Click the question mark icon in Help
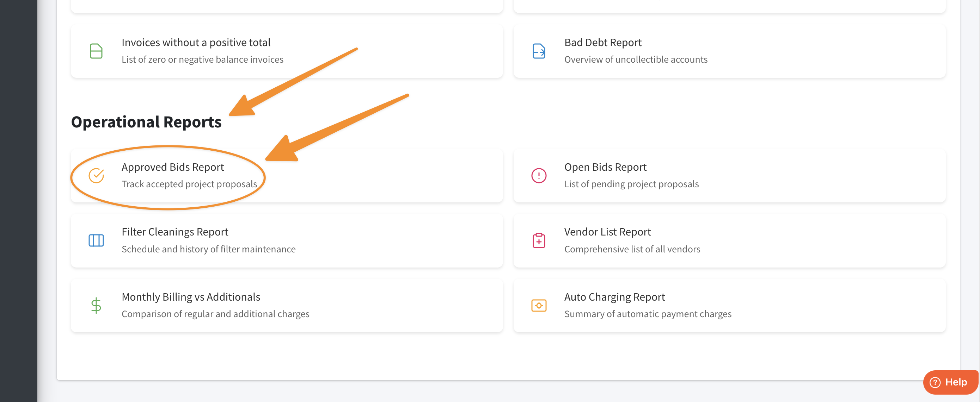Screen dimensions: 980x402 [935, 382]
